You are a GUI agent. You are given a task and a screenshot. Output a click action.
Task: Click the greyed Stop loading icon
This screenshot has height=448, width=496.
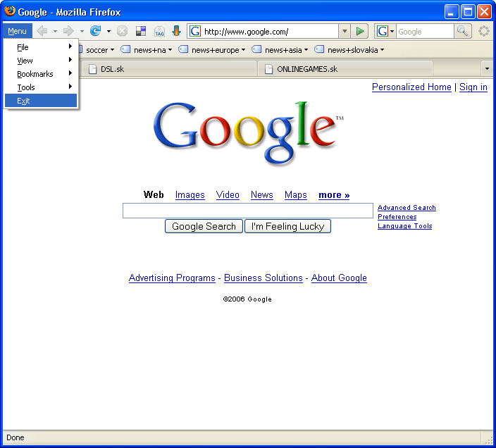coord(122,31)
